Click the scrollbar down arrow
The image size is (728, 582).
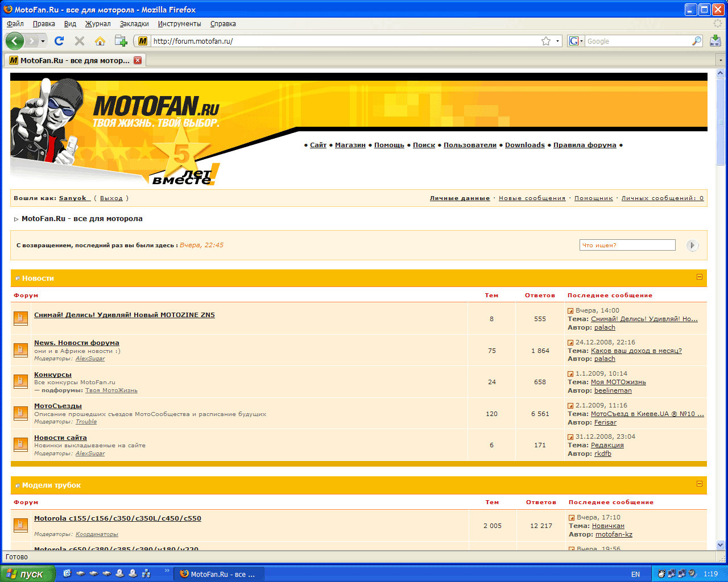coord(721,545)
